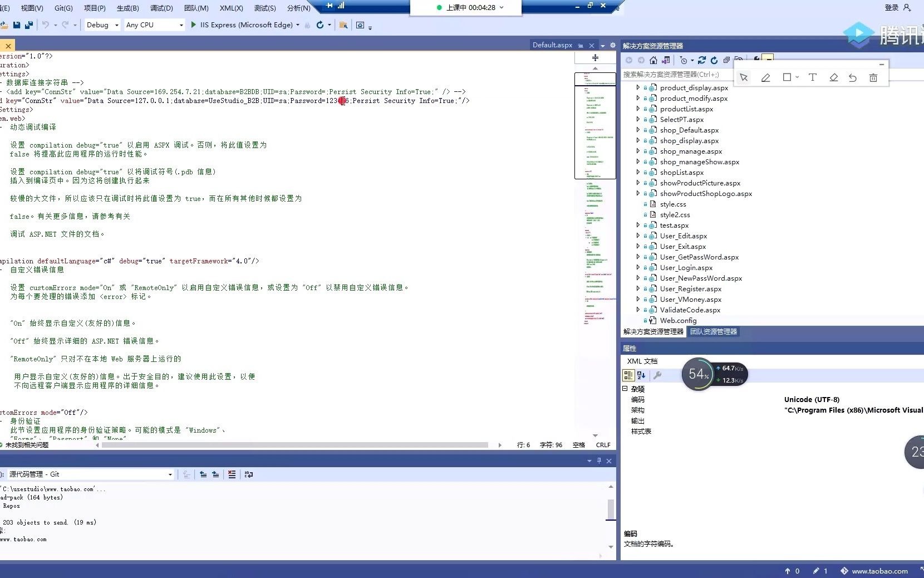Open the Git(G) menu
The image size is (924, 578).
(x=63, y=8)
